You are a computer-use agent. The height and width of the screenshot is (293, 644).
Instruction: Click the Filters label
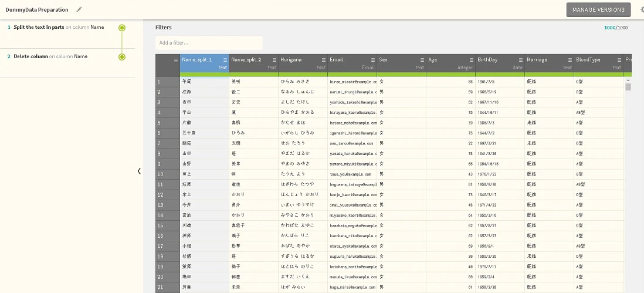point(164,28)
